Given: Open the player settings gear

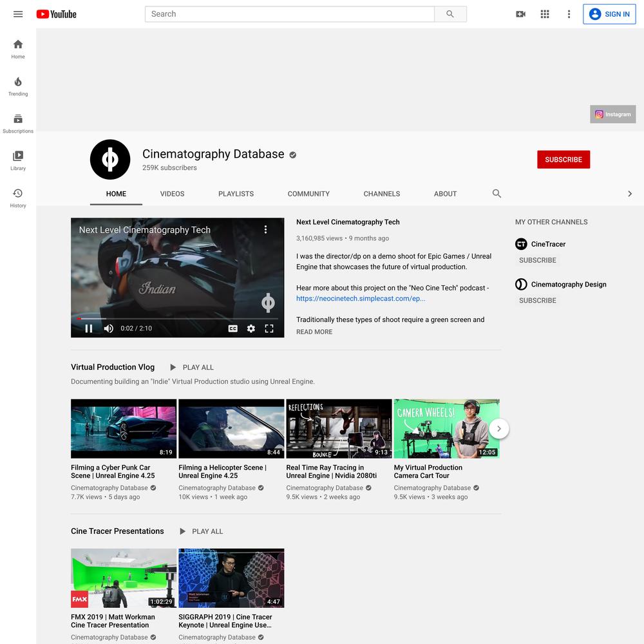Looking at the screenshot, I should click(x=251, y=328).
